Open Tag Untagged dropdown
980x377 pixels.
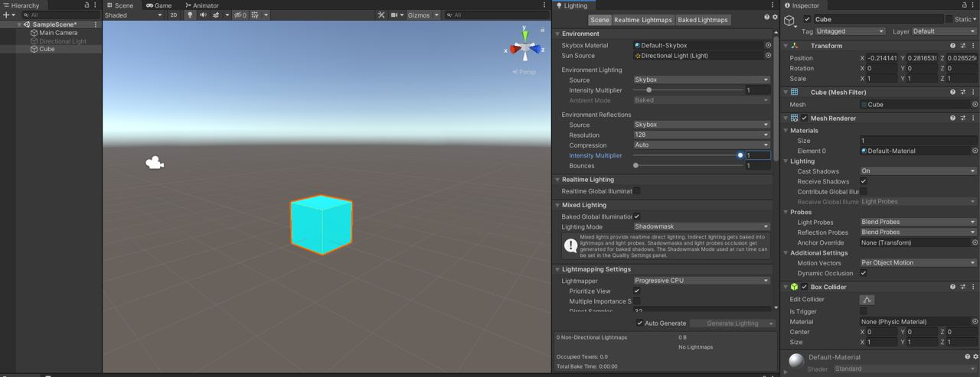[850, 31]
